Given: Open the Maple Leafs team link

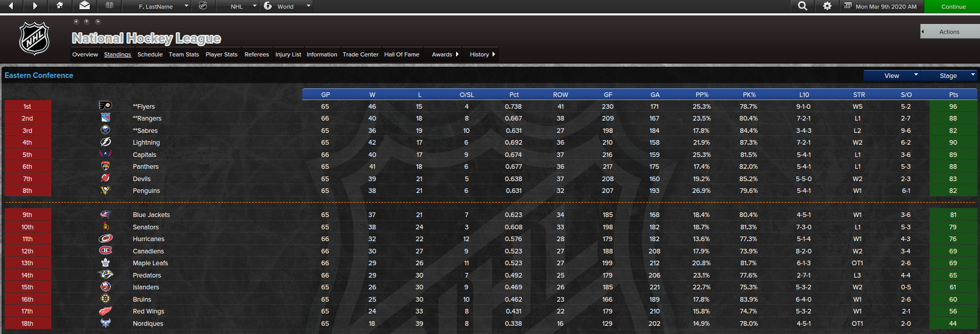Looking at the screenshot, I should tap(150, 263).
